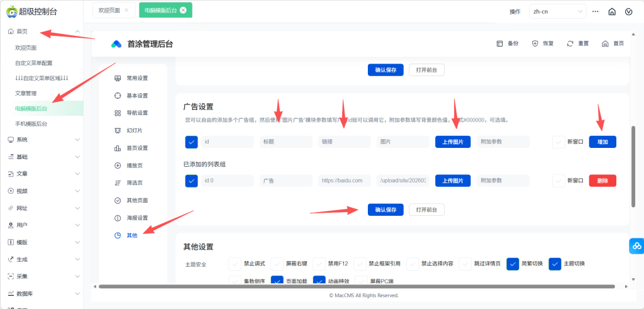Open 基本设置 icon
Screen dimensions: 644x309
[x=118, y=96]
